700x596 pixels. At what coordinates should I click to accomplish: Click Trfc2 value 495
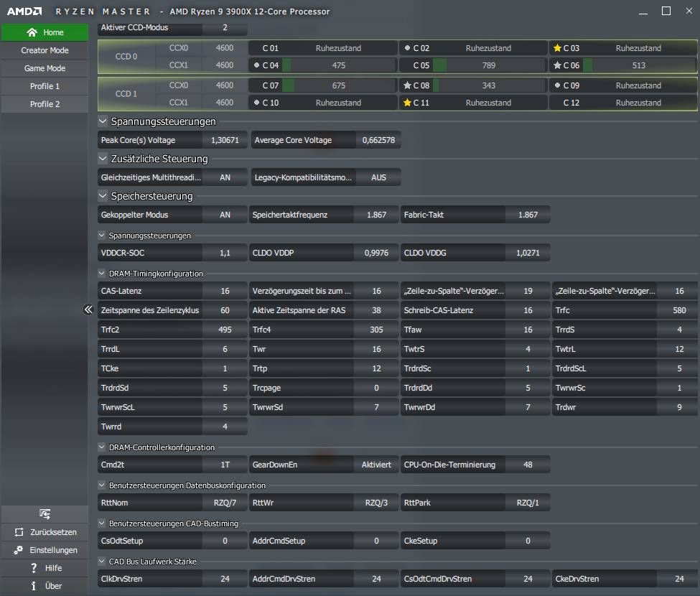point(225,330)
